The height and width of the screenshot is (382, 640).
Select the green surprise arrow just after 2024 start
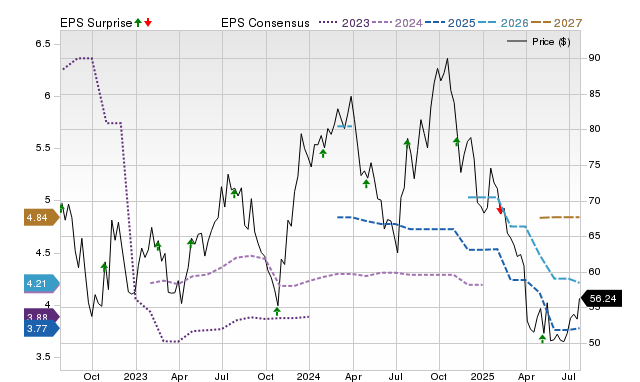pos(323,153)
